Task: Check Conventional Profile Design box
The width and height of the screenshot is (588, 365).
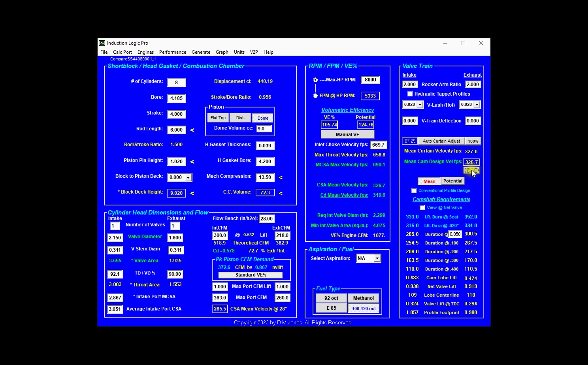Action: click(414, 191)
